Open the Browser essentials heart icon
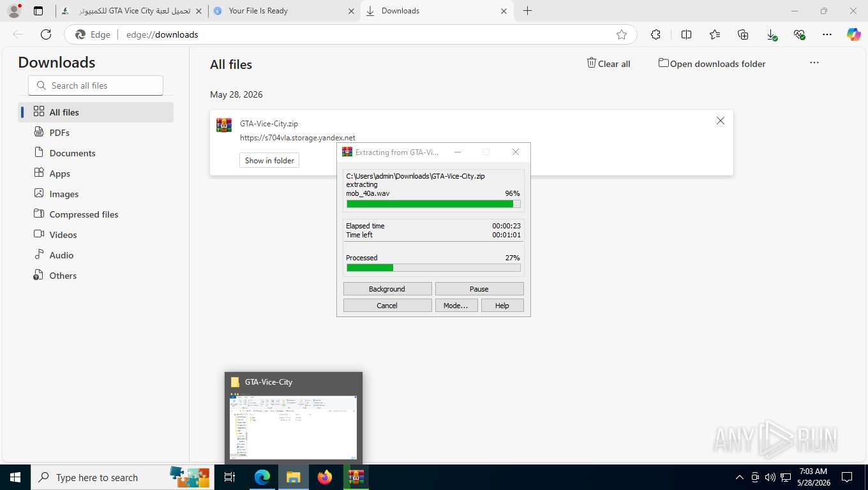 [x=800, y=34]
